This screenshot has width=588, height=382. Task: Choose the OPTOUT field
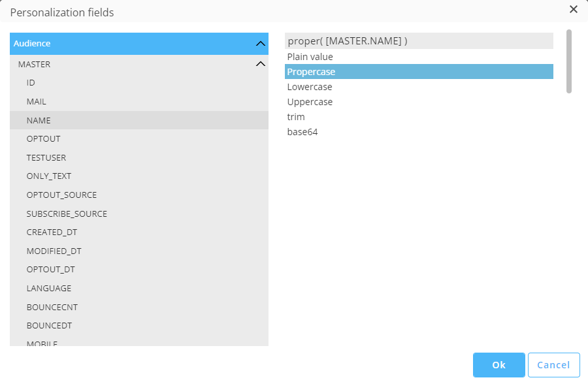click(43, 139)
